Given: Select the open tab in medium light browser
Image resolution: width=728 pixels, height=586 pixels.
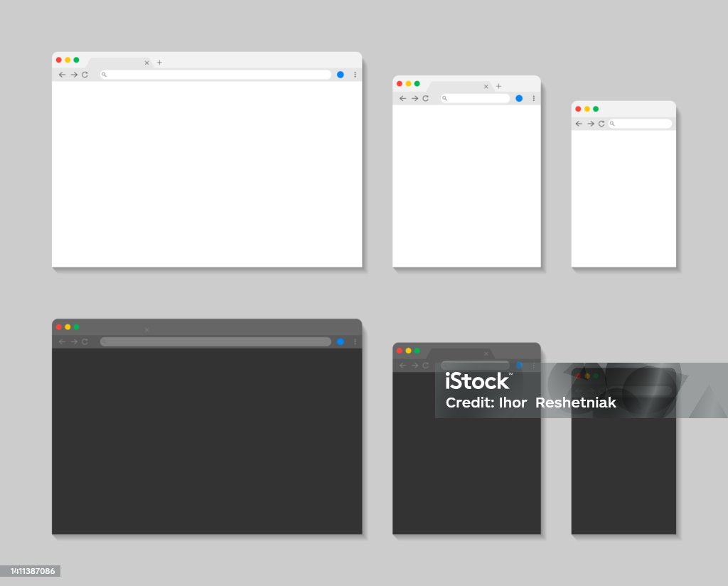Looking at the screenshot, I should (x=460, y=87).
